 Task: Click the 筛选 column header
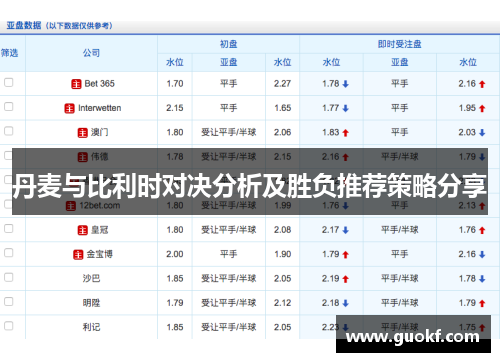(9, 53)
